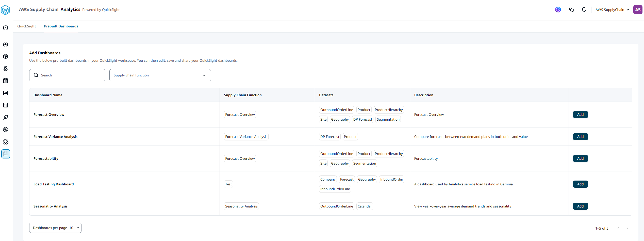Open the notifications bell icon
The image size is (644, 241).
tap(584, 10)
